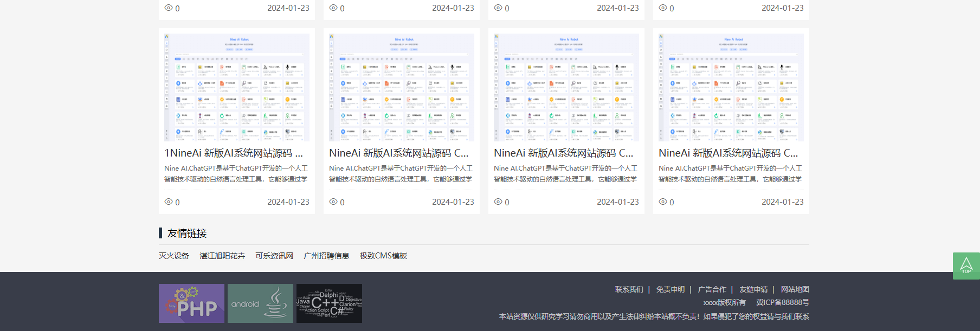The width and height of the screenshot is (980, 331).
Task: Click the 2024-01-23 date in the 1NineAi card
Action: 288,202
